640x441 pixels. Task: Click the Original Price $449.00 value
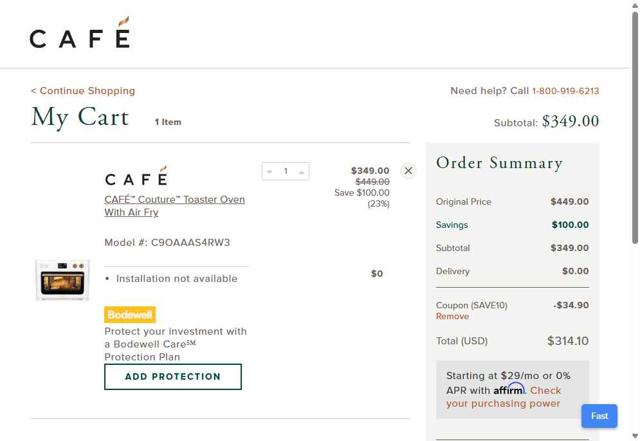click(x=569, y=202)
